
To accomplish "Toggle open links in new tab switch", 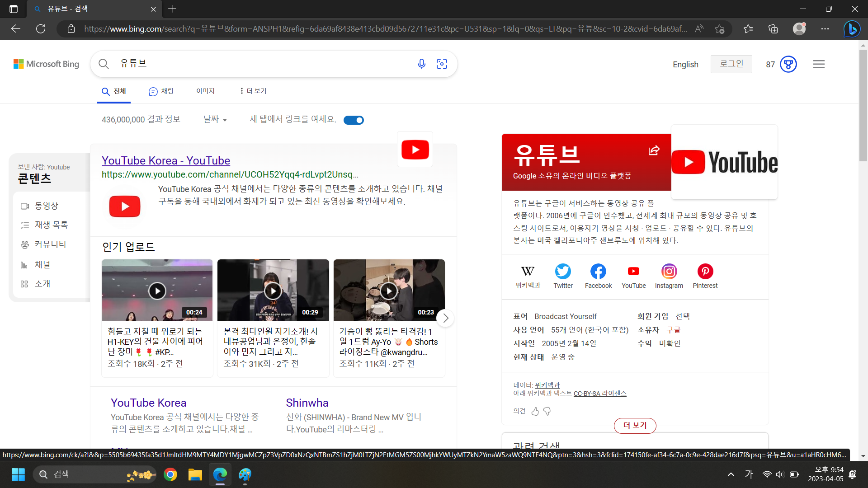I will (354, 120).
